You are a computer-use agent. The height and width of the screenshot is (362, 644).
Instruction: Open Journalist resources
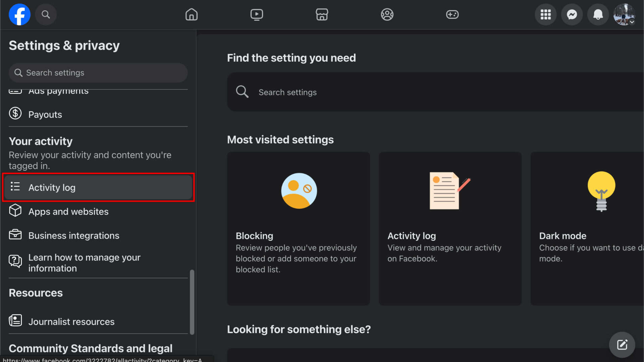71,321
